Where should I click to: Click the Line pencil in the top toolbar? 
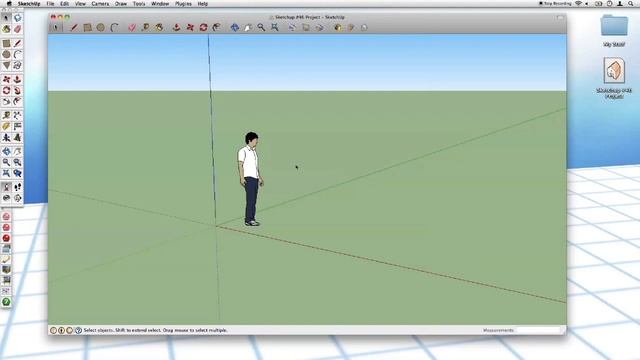click(x=74, y=27)
